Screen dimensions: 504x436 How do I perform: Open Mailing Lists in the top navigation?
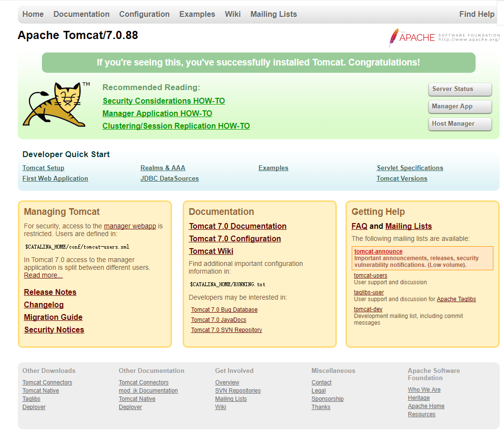point(274,14)
